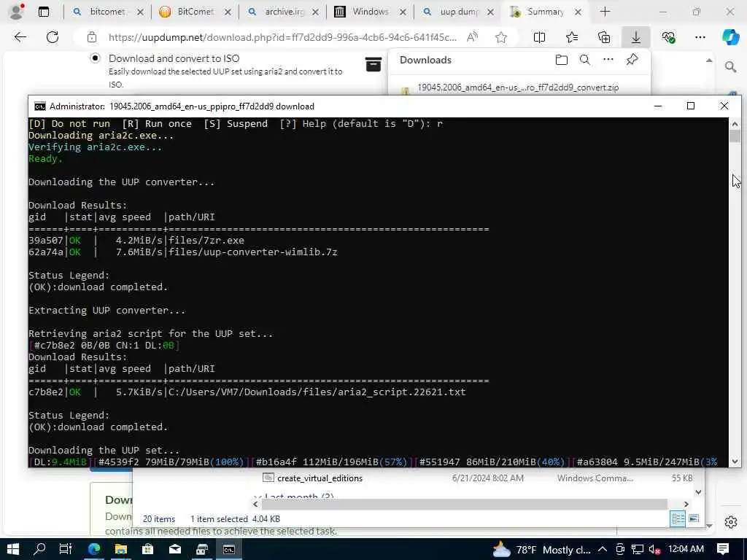The height and width of the screenshot is (560, 747).
Task: Open network icon in system tray
Action: click(637, 550)
